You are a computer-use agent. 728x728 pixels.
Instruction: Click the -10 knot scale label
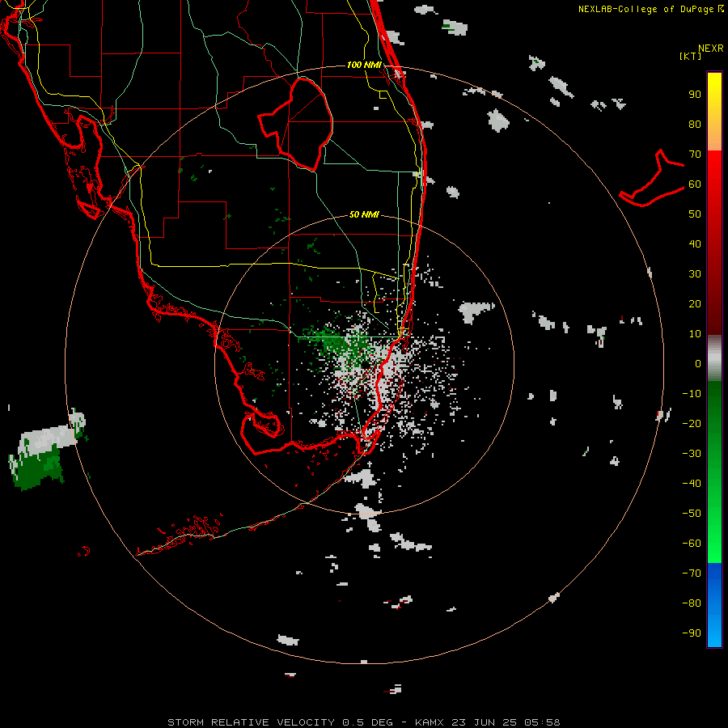point(692,394)
